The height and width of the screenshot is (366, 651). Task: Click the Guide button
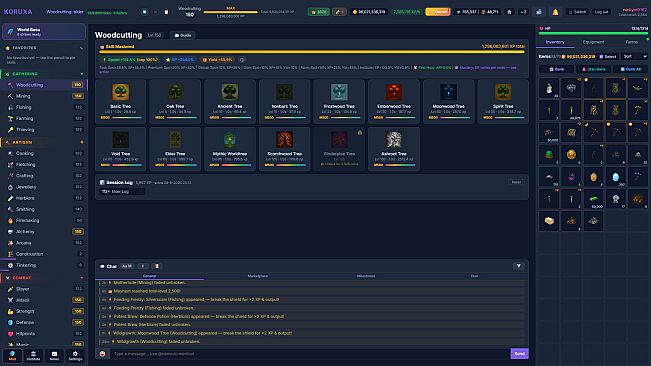tap(183, 35)
